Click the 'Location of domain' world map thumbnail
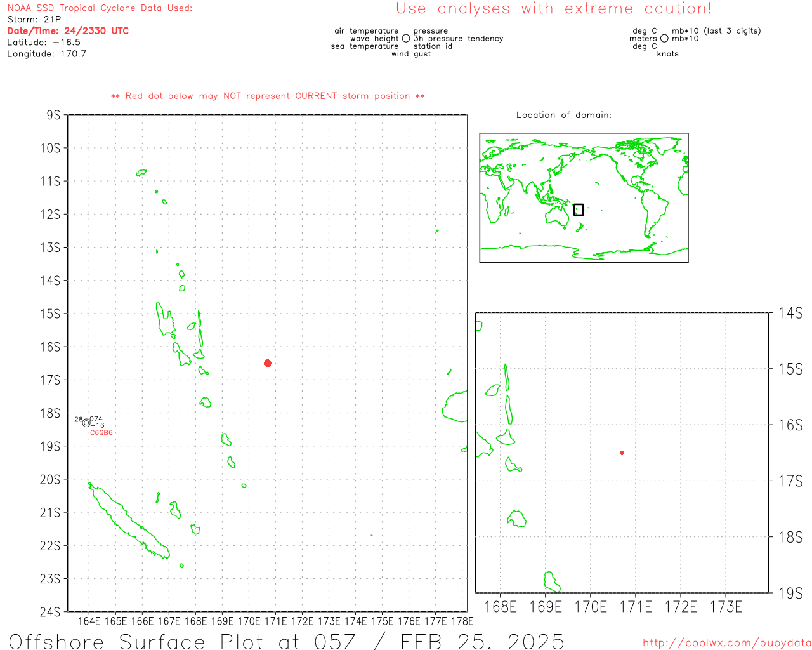 [x=584, y=198]
